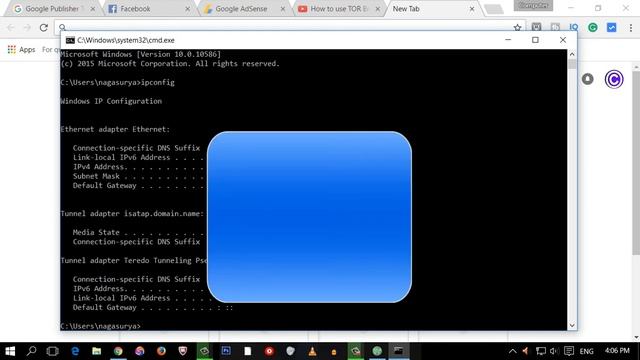Open File Explorer from taskbar
The image size is (640, 360).
pos(96,351)
